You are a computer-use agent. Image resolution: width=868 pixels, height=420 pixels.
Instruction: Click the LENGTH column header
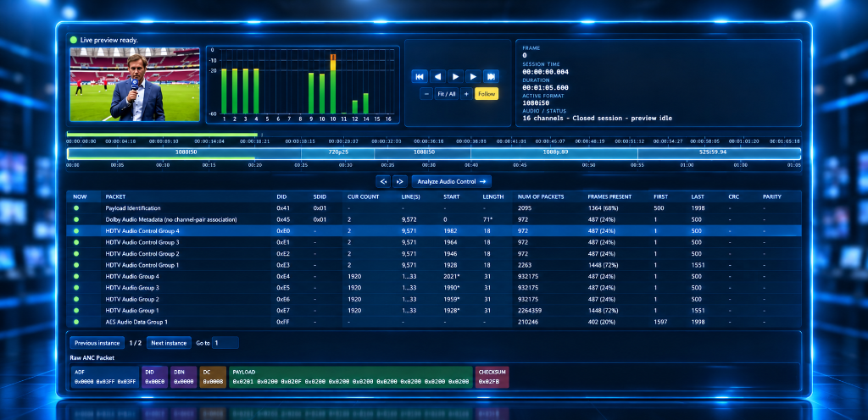(x=492, y=196)
